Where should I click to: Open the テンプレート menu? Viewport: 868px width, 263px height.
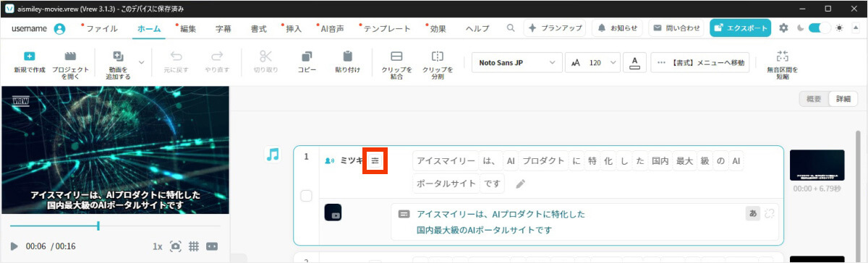click(x=387, y=29)
